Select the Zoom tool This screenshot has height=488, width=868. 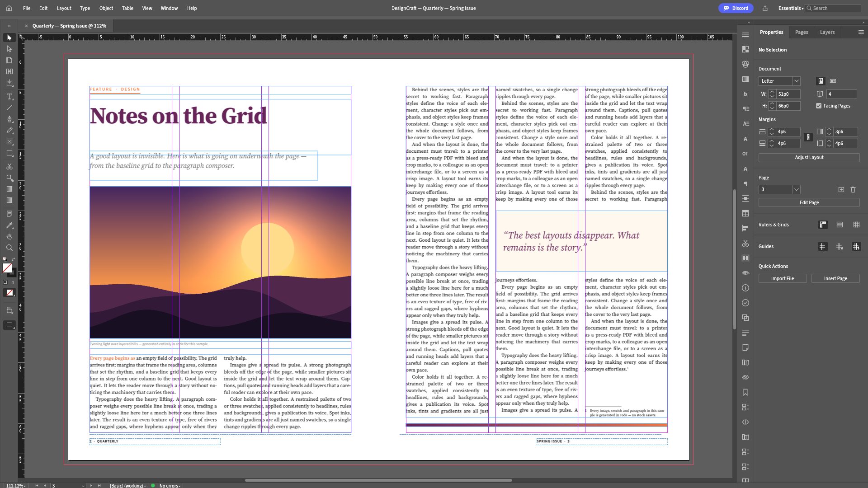coord(9,248)
